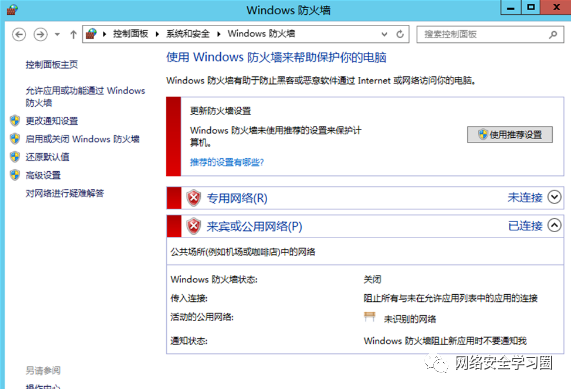The image size is (571, 389).
Task: Expand the arrow after 控制面板 breadcrumb
Action: 157,34
